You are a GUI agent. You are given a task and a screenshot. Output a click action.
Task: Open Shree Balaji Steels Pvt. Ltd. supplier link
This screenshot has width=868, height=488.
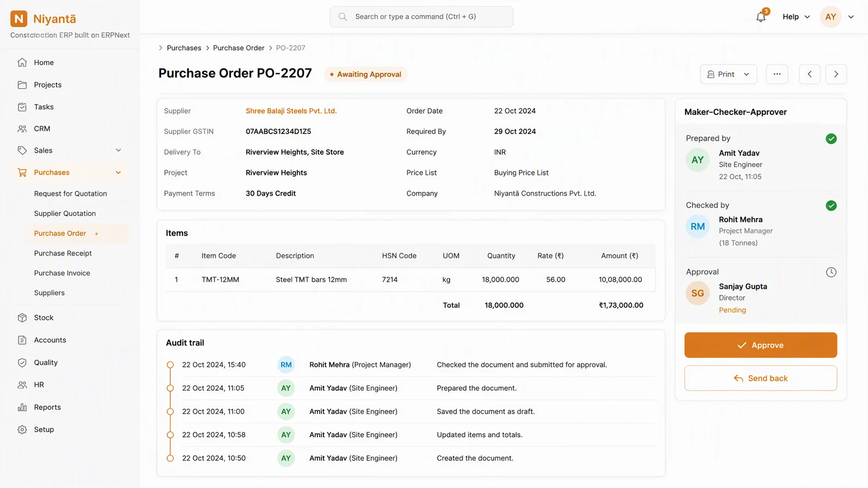[x=291, y=111]
